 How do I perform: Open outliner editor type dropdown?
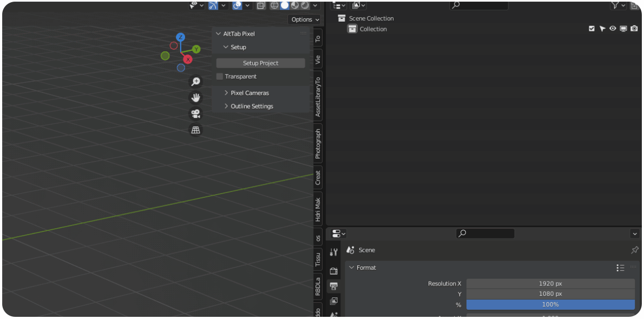pos(338,5)
